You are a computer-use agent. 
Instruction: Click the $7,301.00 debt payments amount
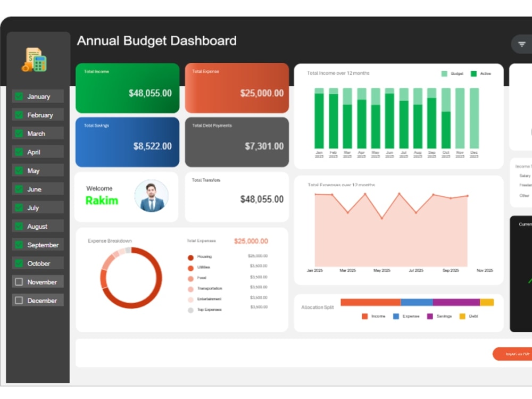[x=264, y=146]
